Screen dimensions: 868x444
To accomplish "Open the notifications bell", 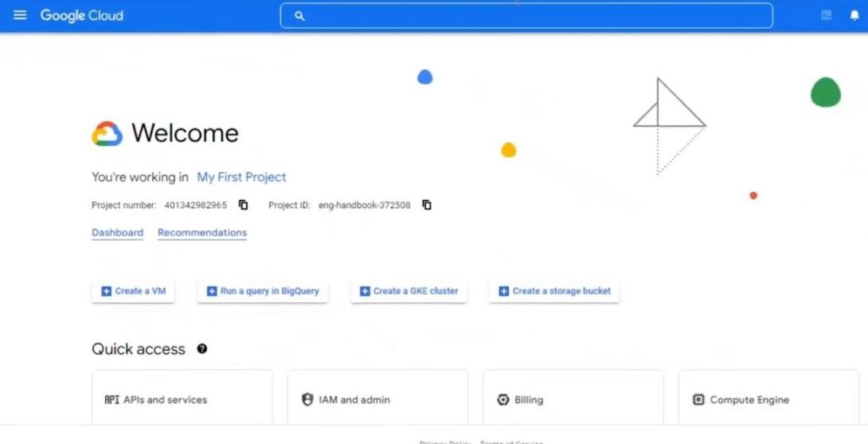I will 854,15.
